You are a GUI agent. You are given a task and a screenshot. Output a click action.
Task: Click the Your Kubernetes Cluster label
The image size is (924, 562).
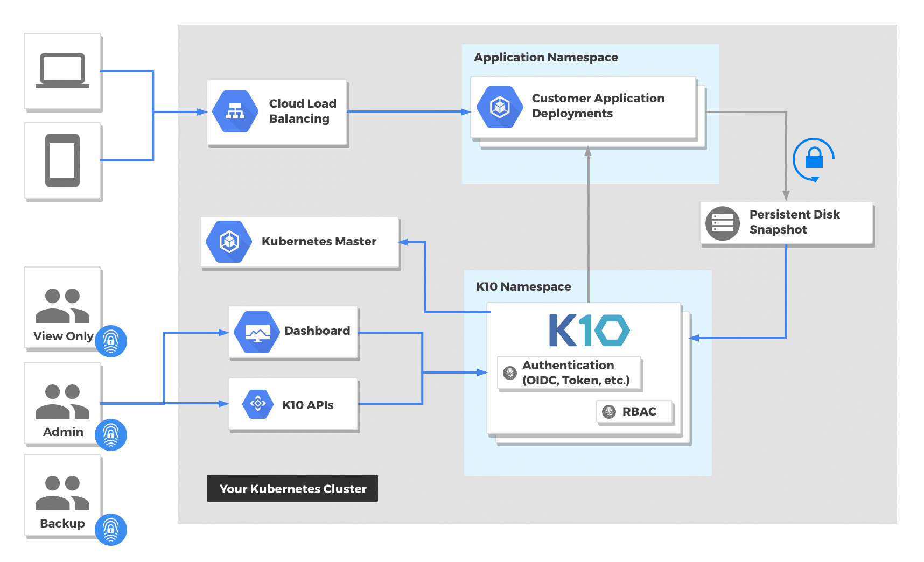pyautogui.click(x=292, y=488)
